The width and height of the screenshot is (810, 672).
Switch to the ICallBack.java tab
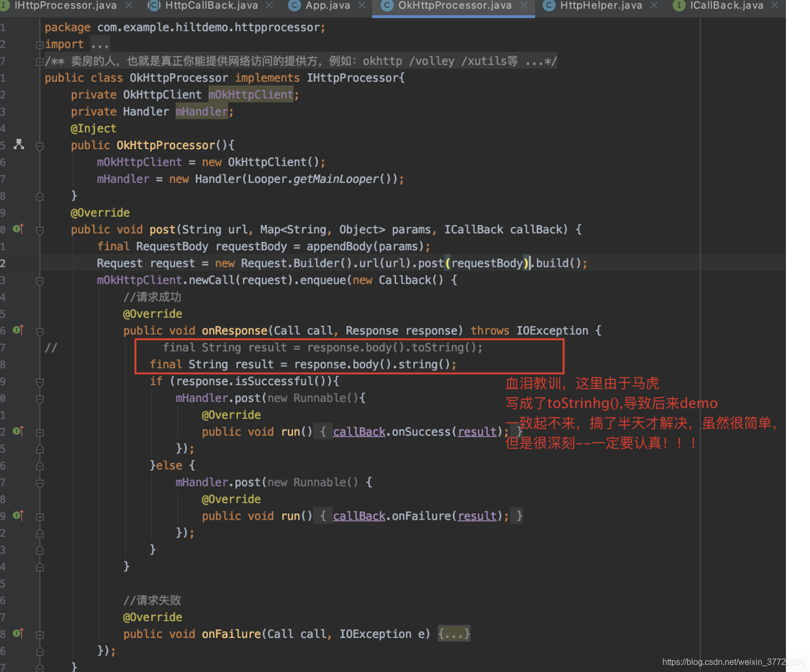726,6
